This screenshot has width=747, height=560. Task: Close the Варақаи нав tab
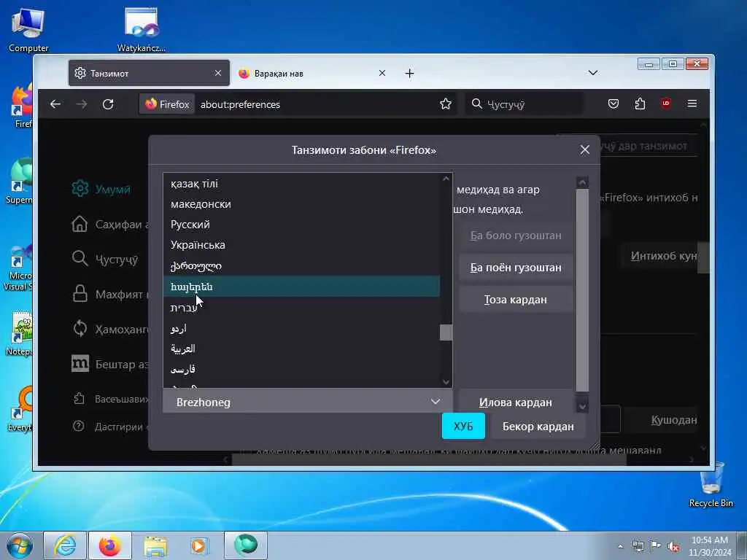382,74
